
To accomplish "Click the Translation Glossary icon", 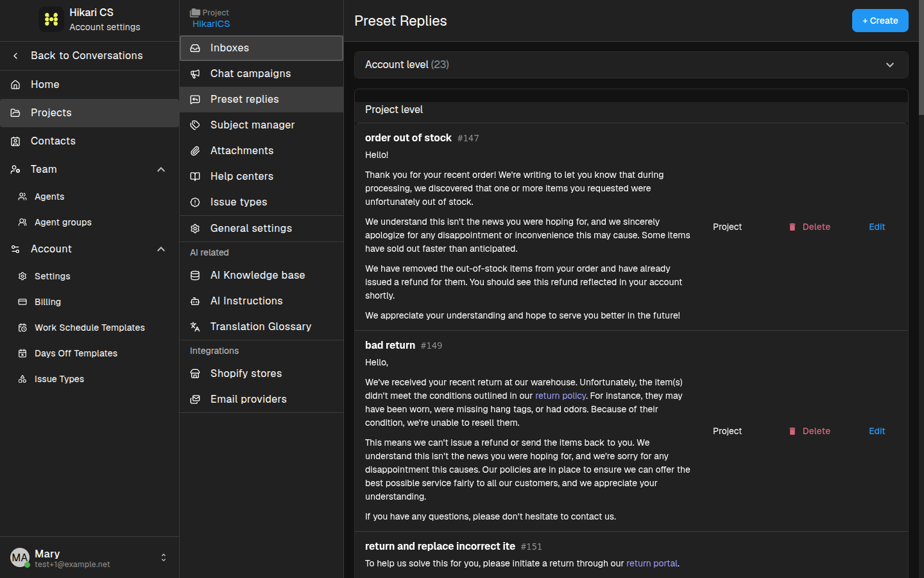I will point(195,327).
